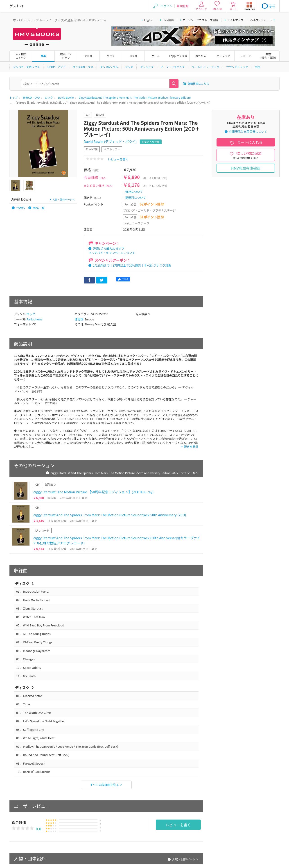Click the login key icon
The image size is (289, 868).
tap(155, 6)
